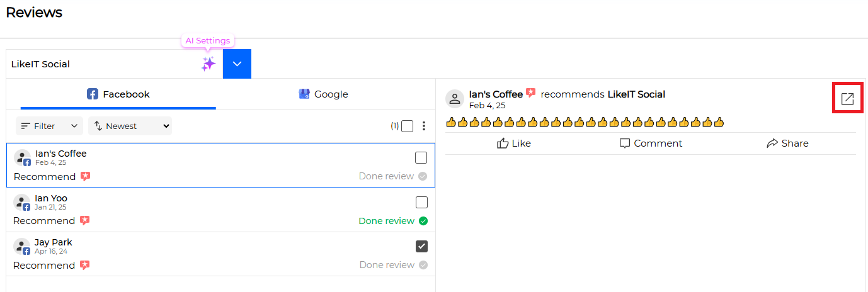The height and width of the screenshot is (292, 868).
Task: Click the Share button
Action: click(x=787, y=143)
